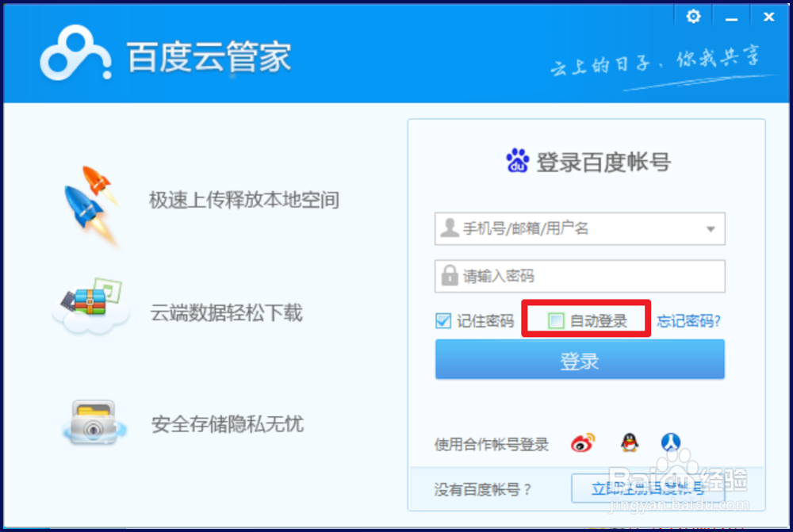The height and width of the screenshot is (532, 793).
Task: Click the blue 登录 button
Action: [580, 359]
